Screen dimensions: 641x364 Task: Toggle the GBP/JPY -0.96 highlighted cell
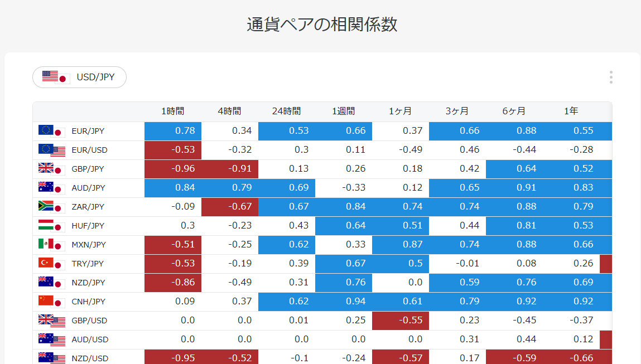tap(173, 168)
